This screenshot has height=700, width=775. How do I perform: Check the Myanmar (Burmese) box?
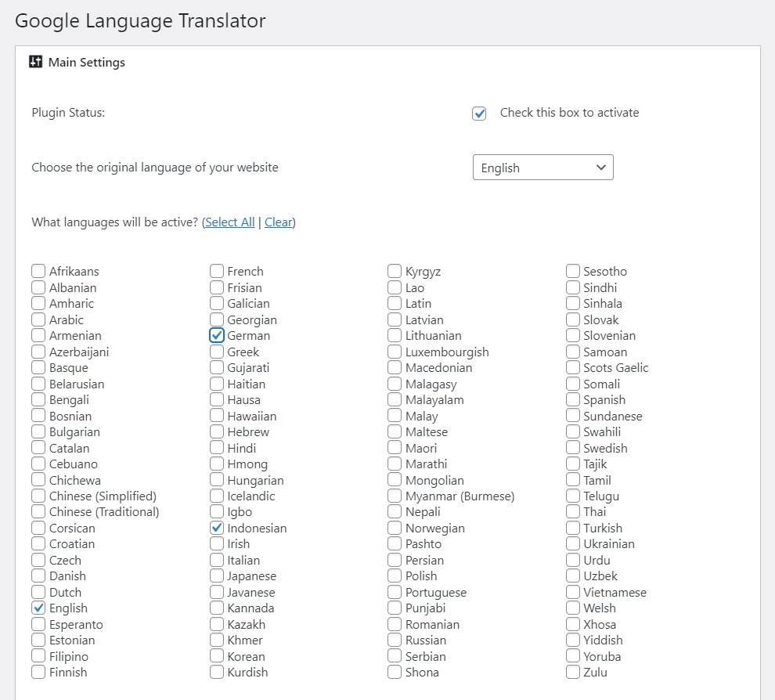395,496
